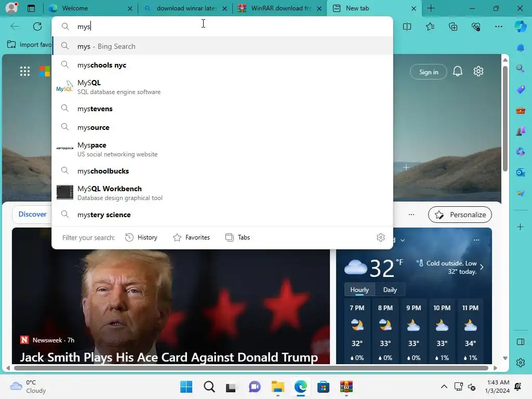Expand the cold outside alert arrow
Screen dimensions: 532x399
(482, 267)
